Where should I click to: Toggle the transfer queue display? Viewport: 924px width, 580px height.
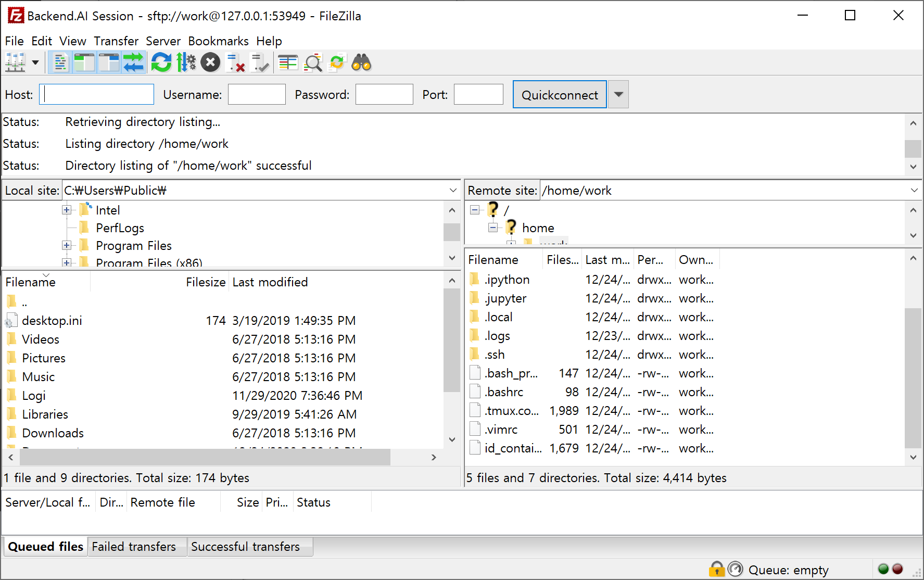(134, 63)
